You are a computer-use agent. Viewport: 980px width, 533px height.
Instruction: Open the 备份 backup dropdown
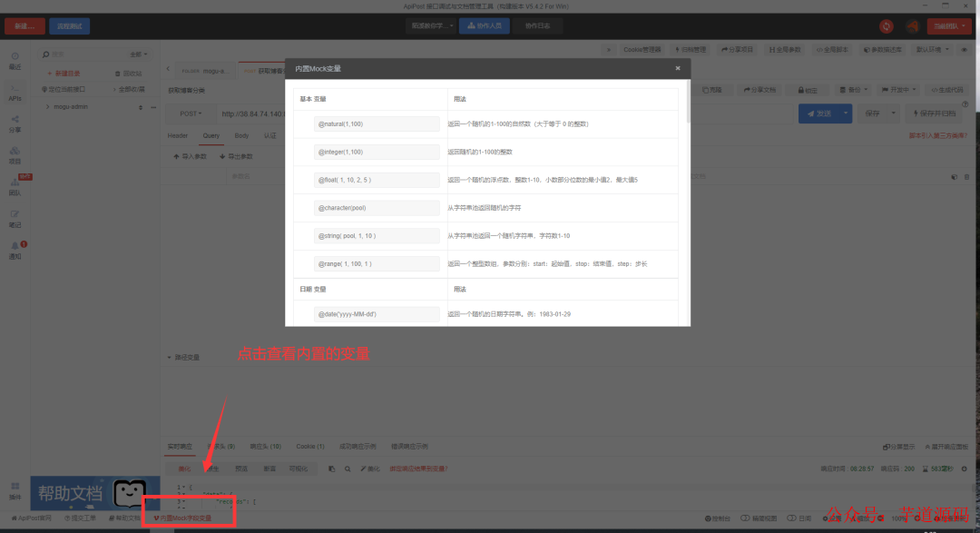(x=853, y=90)
